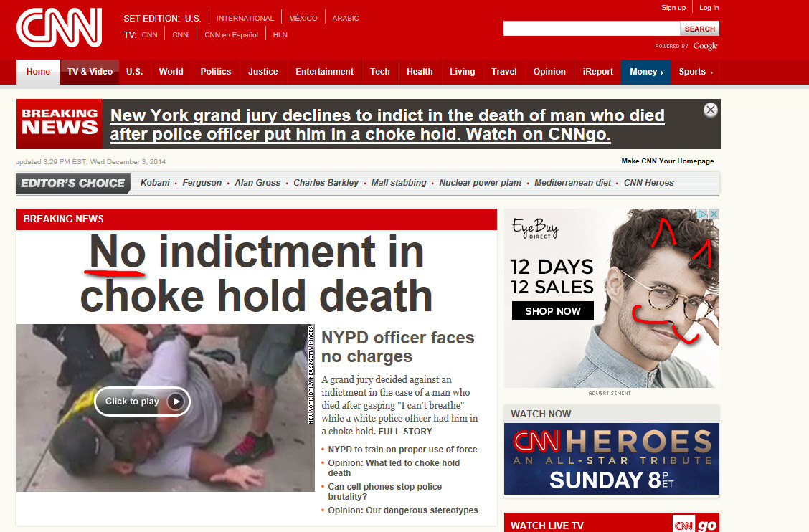809x532 pixels.
Task: Open CNN en Español TV link
Action: [x=231, y=34]
